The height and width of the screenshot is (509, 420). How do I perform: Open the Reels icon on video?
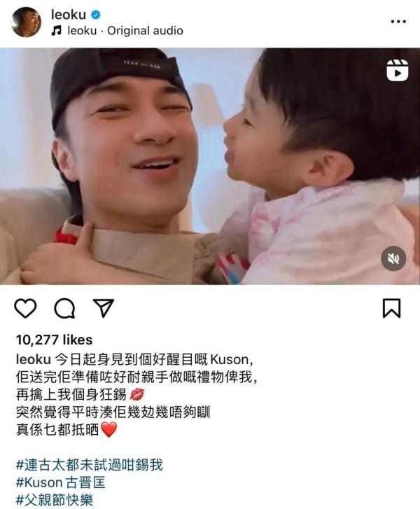click(x=398, y=70)
